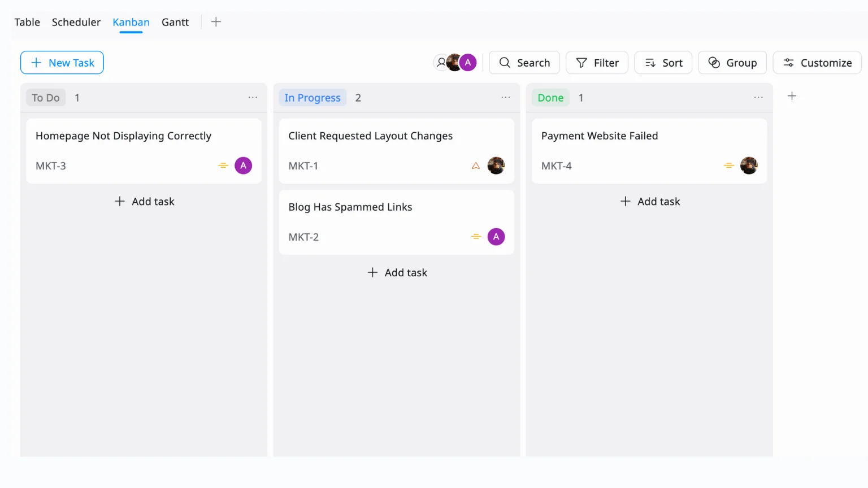
Task: Click the medium priority icon on MKT-4 card
Action: (728, 166)
